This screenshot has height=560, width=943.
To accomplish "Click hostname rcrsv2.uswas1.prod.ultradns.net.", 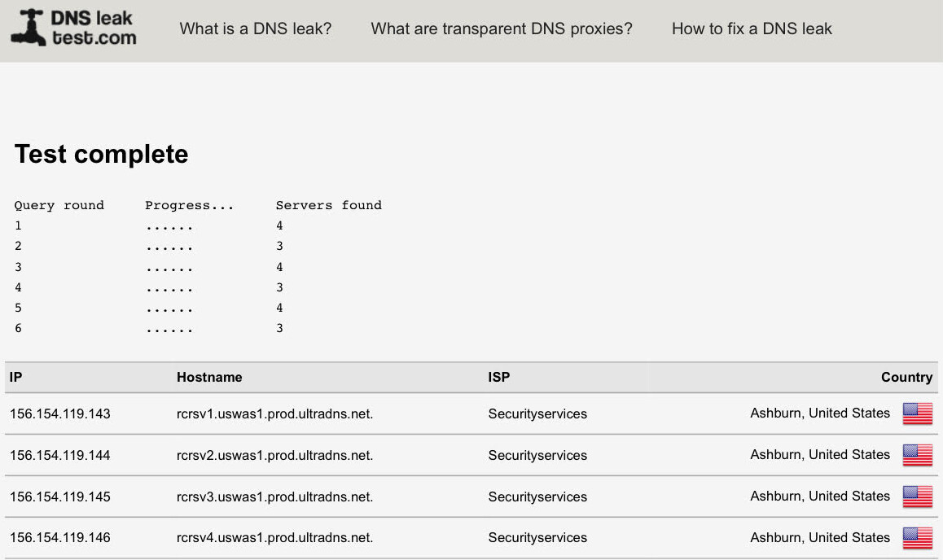I will [x=274, y=456].
